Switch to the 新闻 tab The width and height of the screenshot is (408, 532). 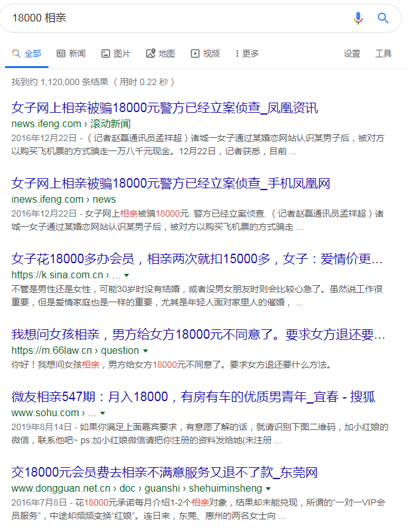[x=71, y=54]
